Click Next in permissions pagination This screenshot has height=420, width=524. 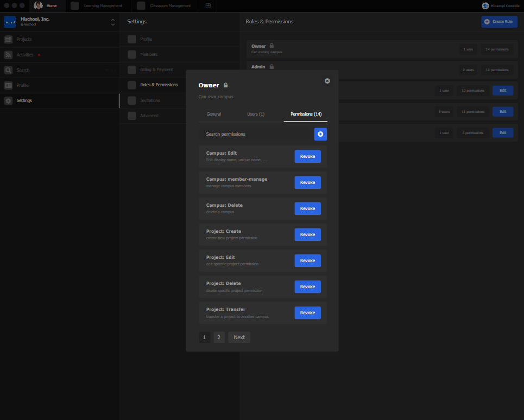tap(239, 338)
